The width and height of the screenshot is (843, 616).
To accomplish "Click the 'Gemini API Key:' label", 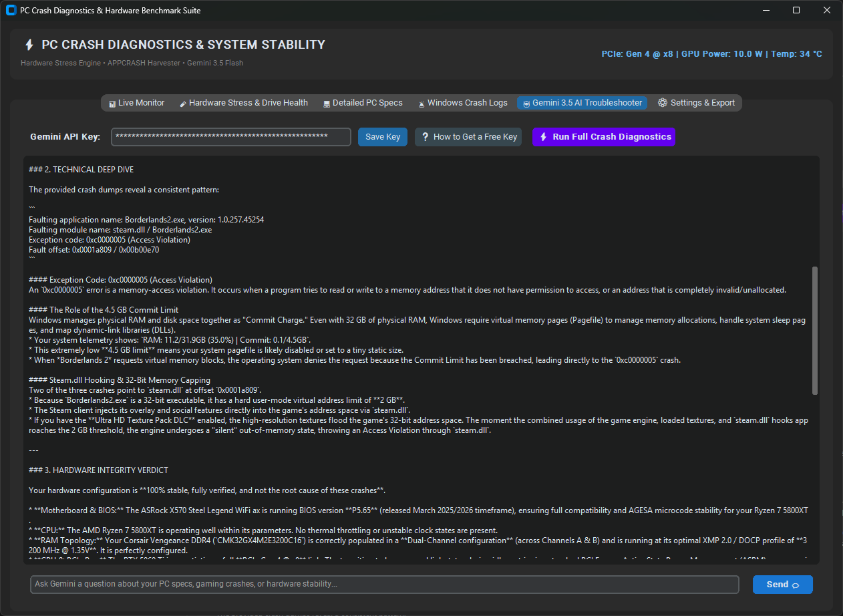I will point(65,137).
